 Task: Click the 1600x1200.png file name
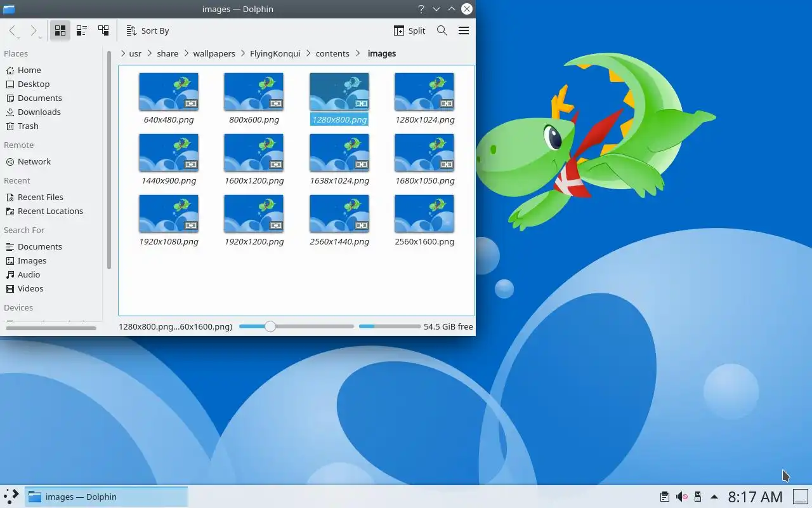pos(254,180)
